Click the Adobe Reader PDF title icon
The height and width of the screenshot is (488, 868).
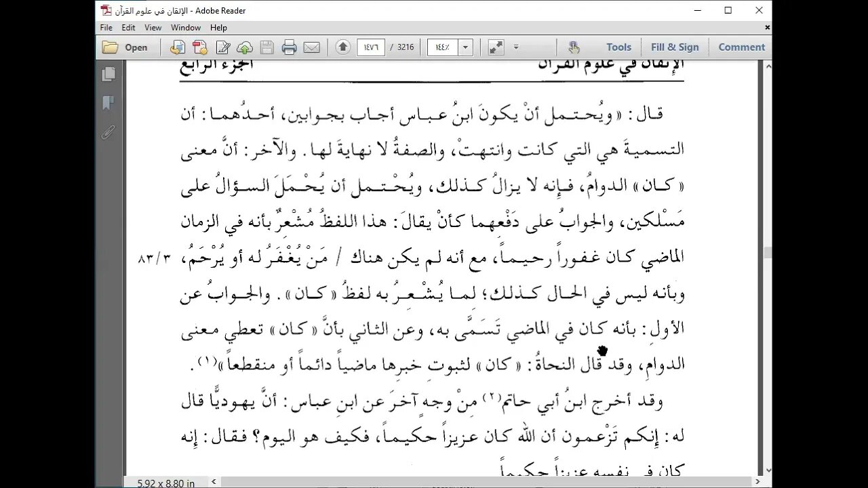[105, 10]
